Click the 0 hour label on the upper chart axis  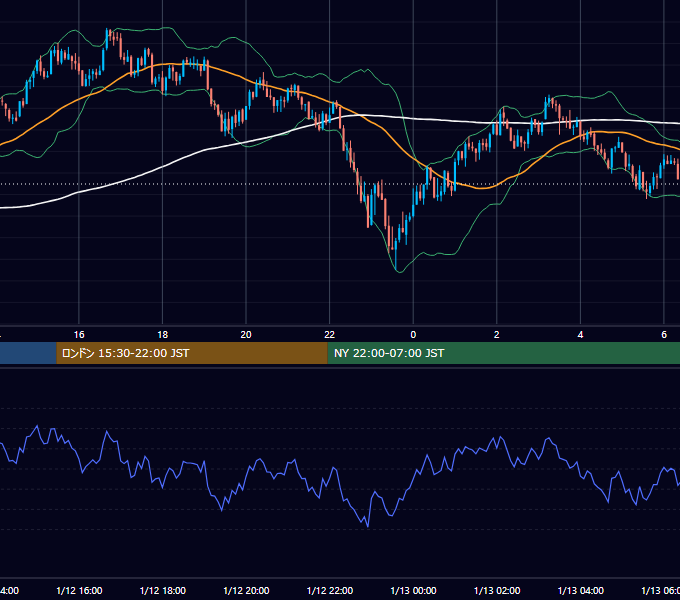coord(413,335)
